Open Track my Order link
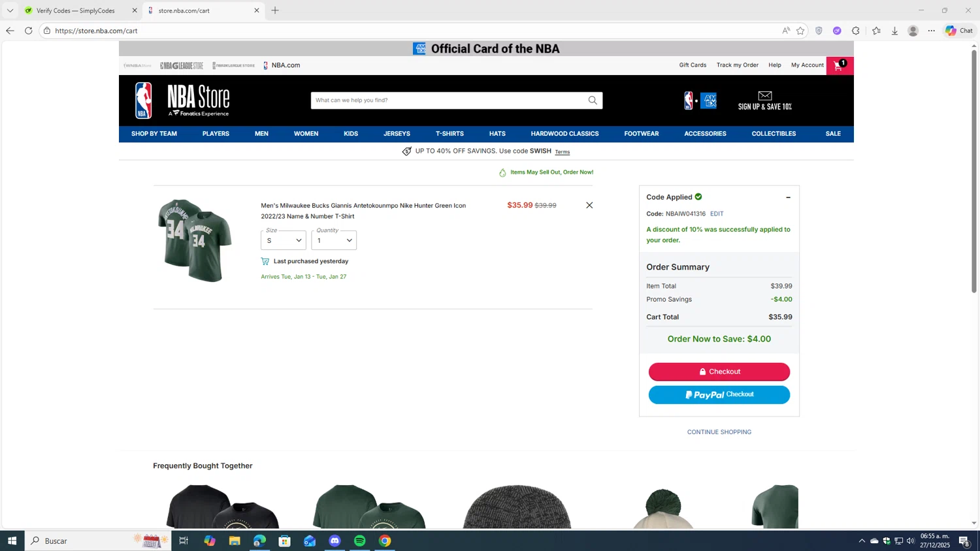The image size is (980, 551). (x=738, y=65)
